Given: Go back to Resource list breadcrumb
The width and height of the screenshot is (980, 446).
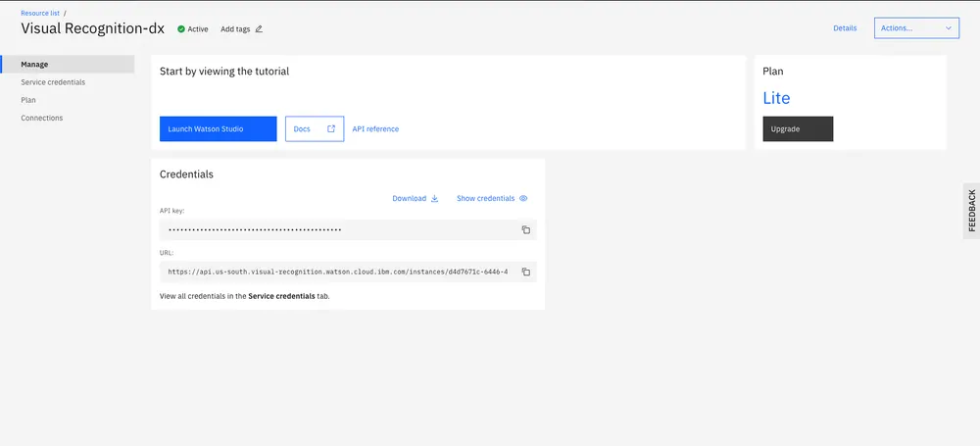Looking at the screenshot, I should (x=40, y=13).
